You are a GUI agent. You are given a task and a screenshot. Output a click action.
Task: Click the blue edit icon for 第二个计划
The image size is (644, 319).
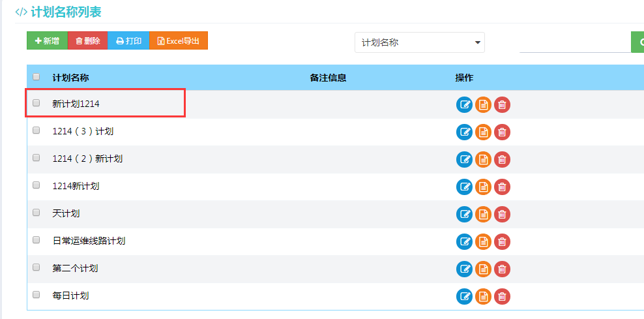pos(464,269)
